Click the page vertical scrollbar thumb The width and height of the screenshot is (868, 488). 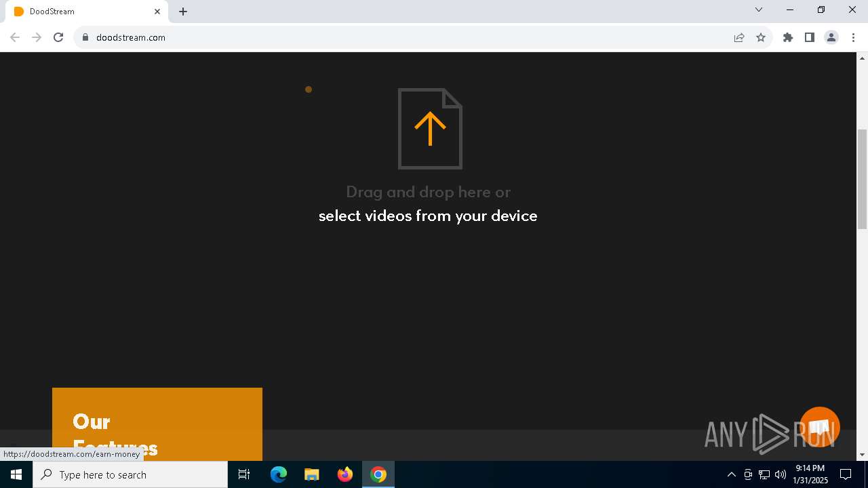(x=863, y=179)
